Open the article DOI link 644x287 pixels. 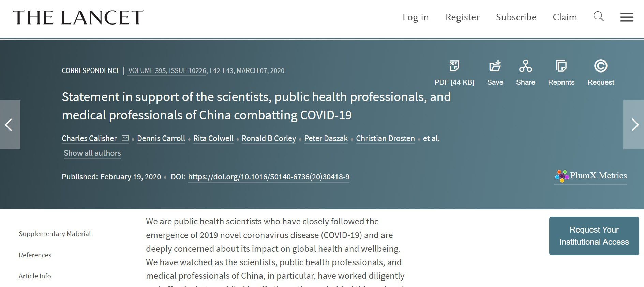click(x=269, y=177)
